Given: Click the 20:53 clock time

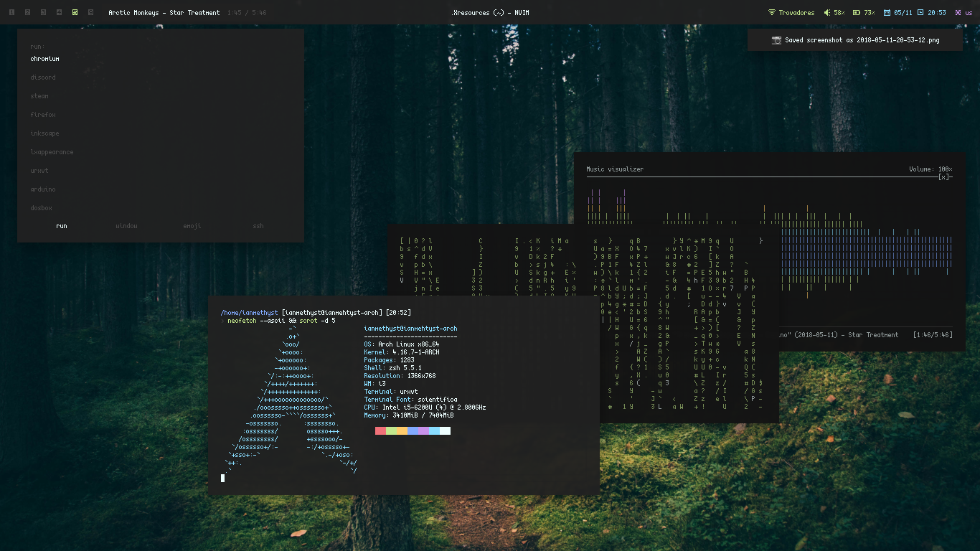Looking at the screenshot, I should (x=937, y=13).
